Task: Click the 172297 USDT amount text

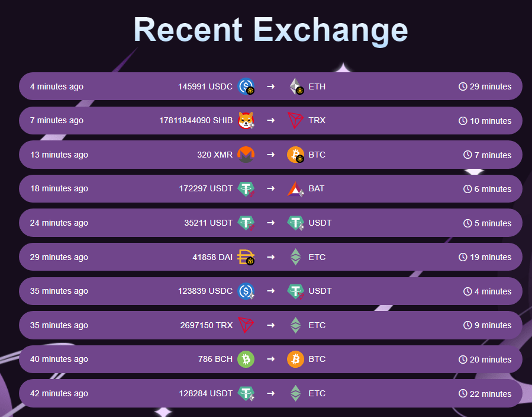Action: tap(205, 188)
